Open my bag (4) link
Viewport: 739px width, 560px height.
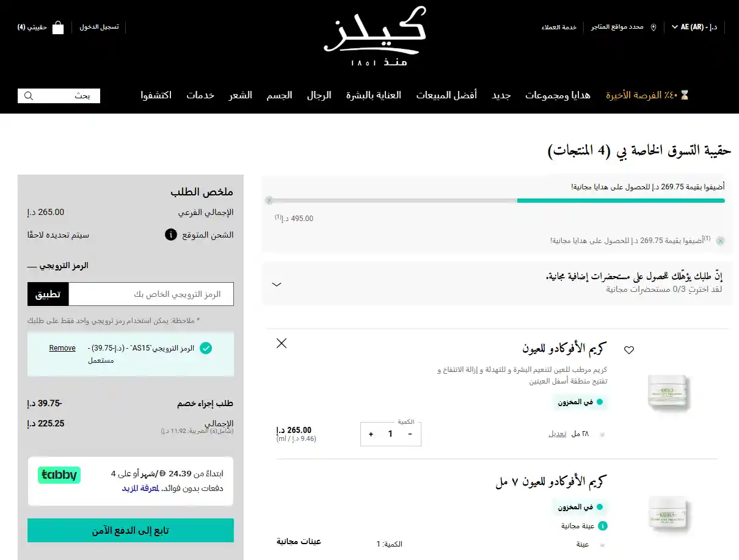[x=32, y=27]
